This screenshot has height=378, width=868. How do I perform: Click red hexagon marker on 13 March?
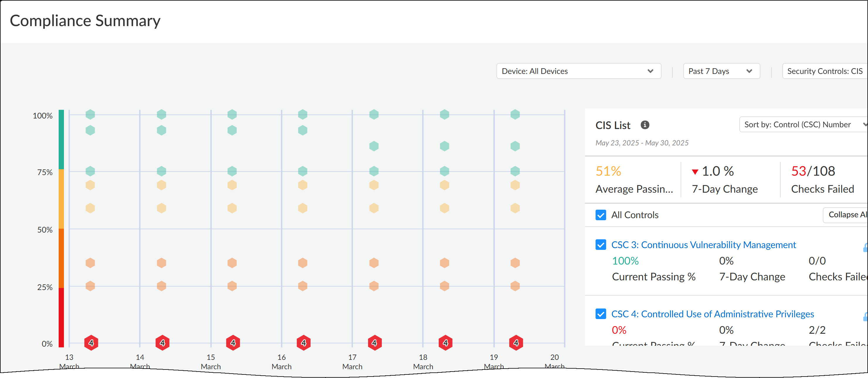(91, 343)
